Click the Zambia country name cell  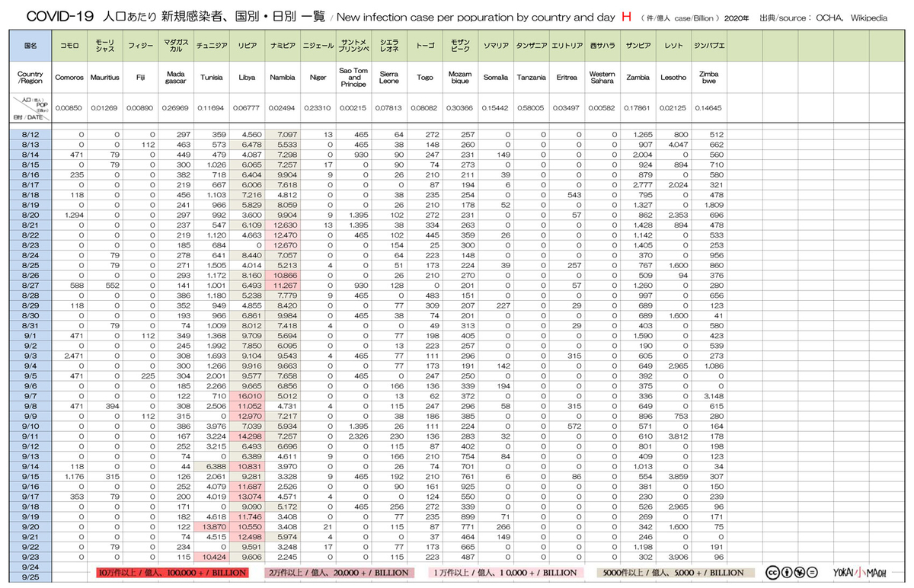click(638, 78)
